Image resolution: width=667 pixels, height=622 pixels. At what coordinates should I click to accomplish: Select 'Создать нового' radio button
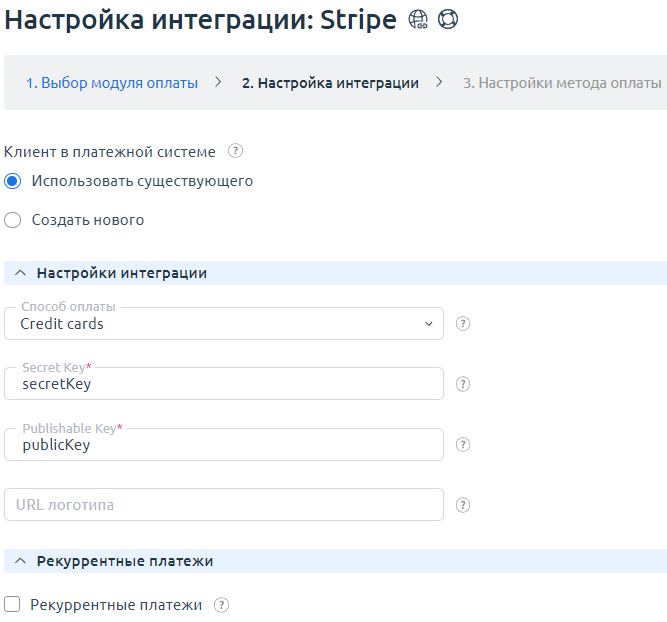[13, 220]
